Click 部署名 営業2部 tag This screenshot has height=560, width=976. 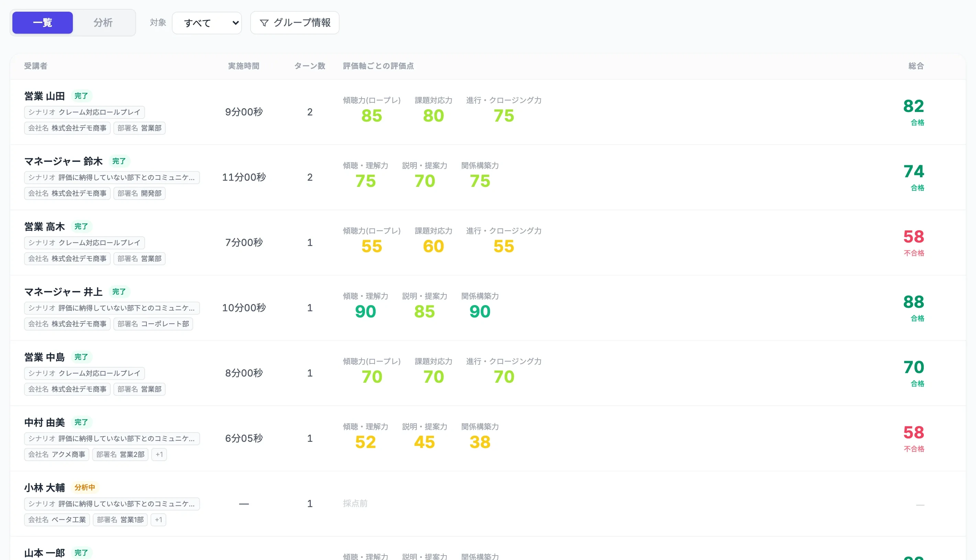pyautogui.click(x=120, y=455)
